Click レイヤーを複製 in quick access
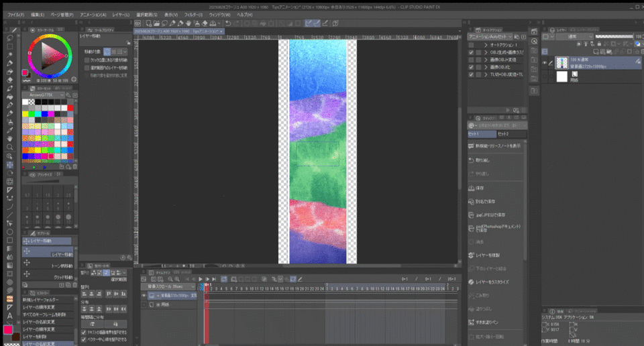This screenshot has width=644, height=346. [487, 255]
